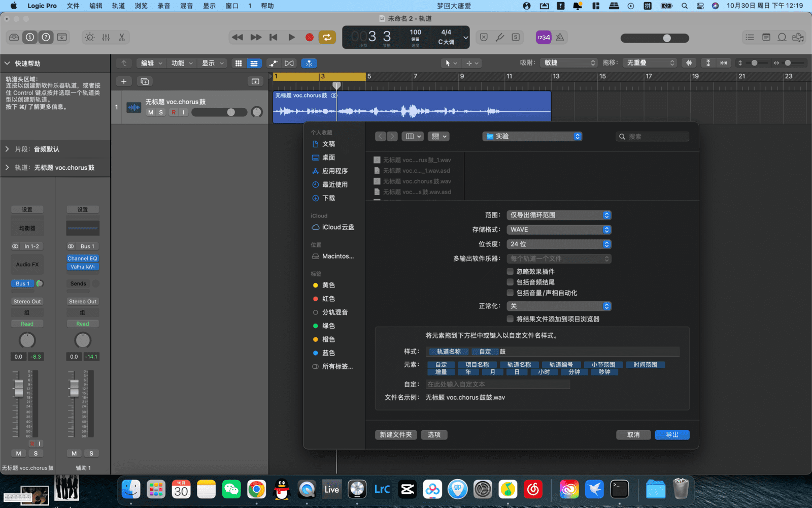812x508 pixels.
Task: Toggle the Flex show/hide icon
Action: [x=289, y=63]
